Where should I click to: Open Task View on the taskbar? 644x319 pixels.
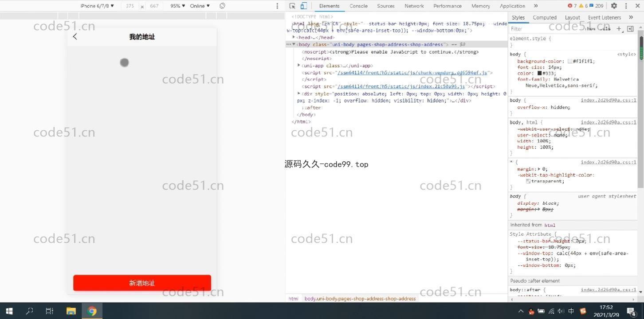point(50,311)
